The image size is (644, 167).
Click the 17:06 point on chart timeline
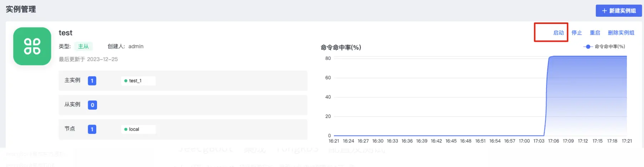[x=553, y=141]
